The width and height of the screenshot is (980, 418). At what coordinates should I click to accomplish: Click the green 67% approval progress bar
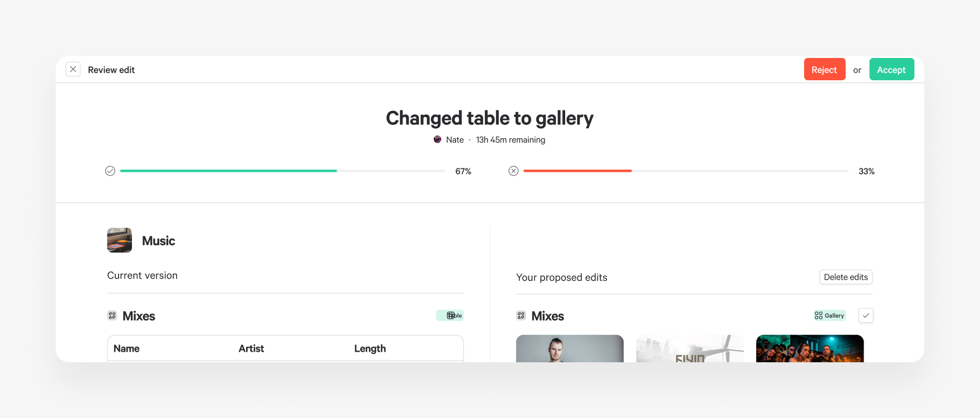click(228, 171)
